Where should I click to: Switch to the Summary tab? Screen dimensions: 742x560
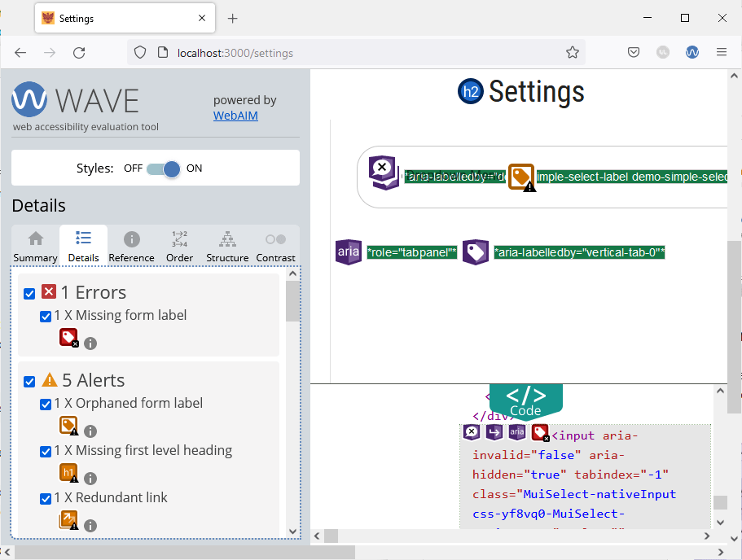point(36,246)
